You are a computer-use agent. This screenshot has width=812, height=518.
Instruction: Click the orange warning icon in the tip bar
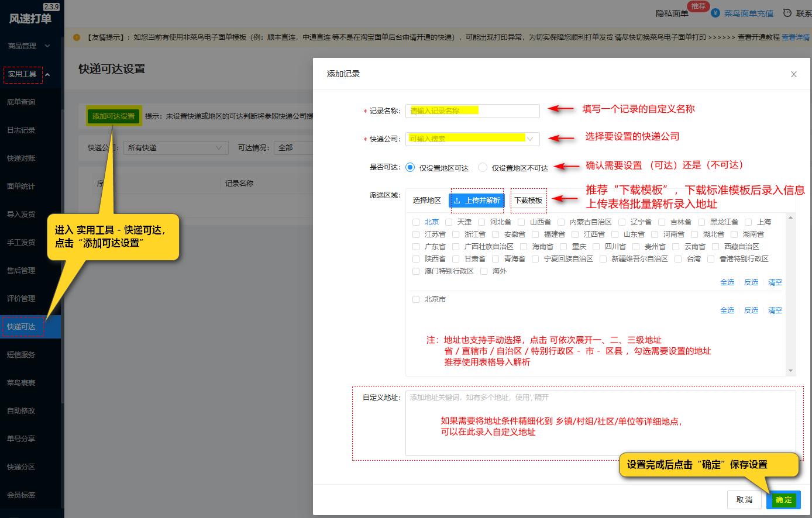pos(75,38)
